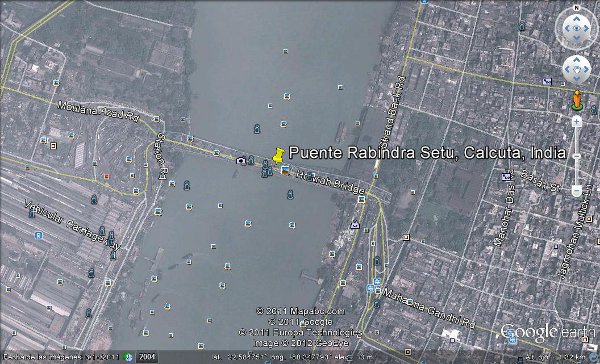Screen dimensions: 600x364
Task: Click the zoom slider handle
Action: click(577, 156)
